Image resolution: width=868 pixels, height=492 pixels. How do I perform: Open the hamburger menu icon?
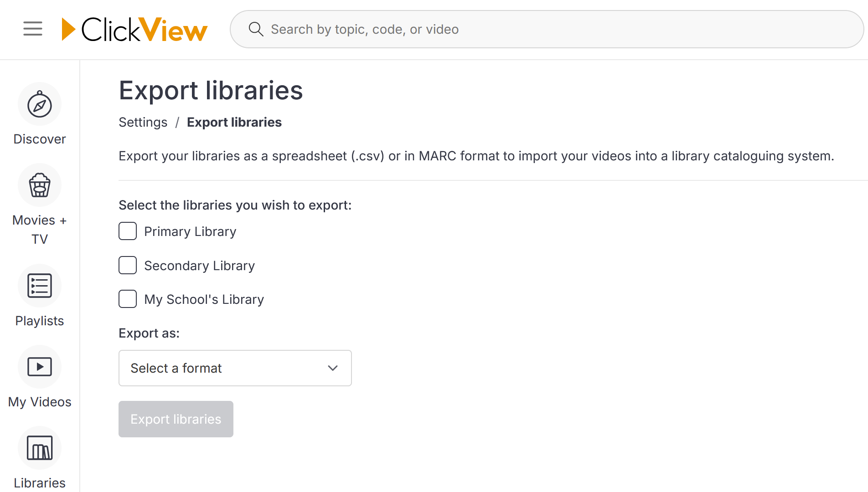pos(33,29)
